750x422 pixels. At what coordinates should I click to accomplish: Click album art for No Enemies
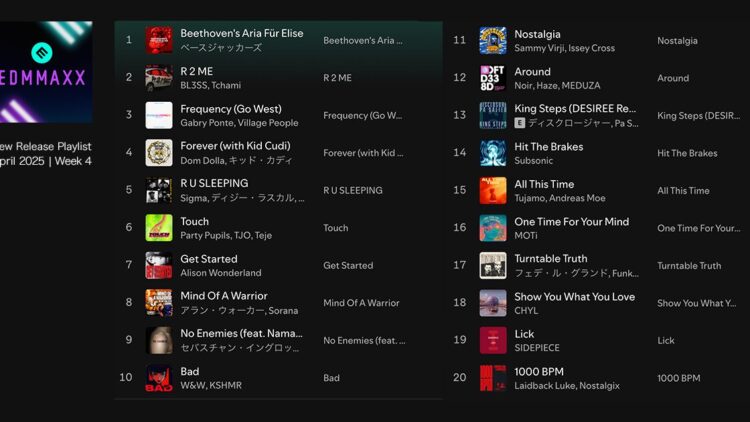coord(159,340)
